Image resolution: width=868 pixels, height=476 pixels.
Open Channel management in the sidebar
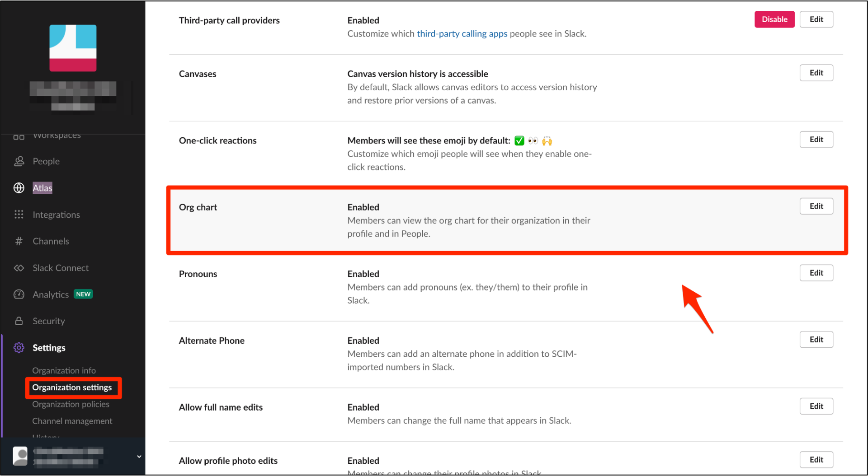tap(72, 420)
